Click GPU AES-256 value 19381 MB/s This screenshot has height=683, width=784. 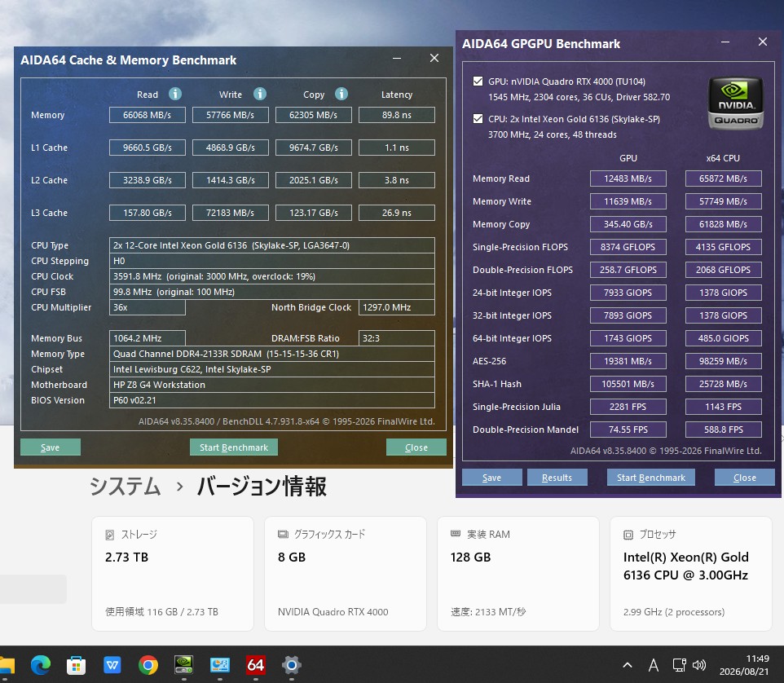(x=628, y=361)
